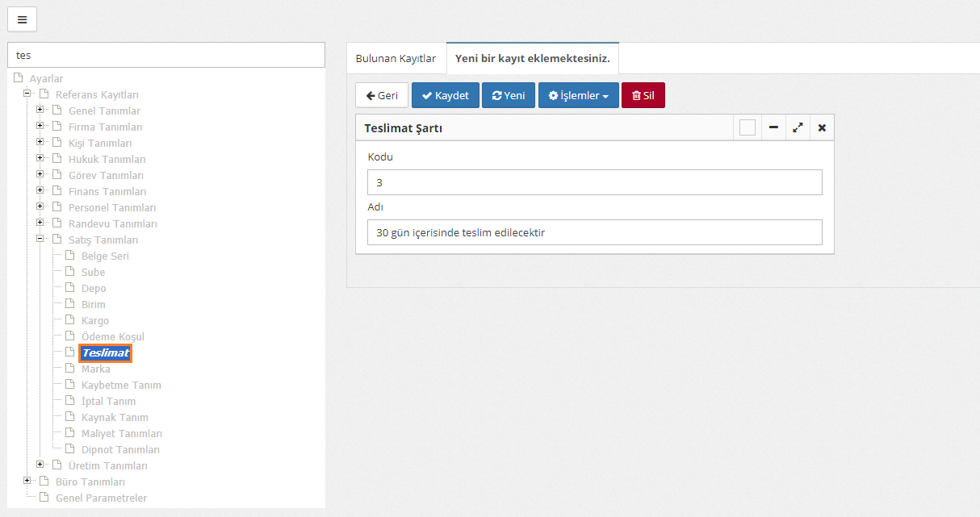Focus the tree search box containing 'tes'
The image size is (980, 517).
coord(165,55)
